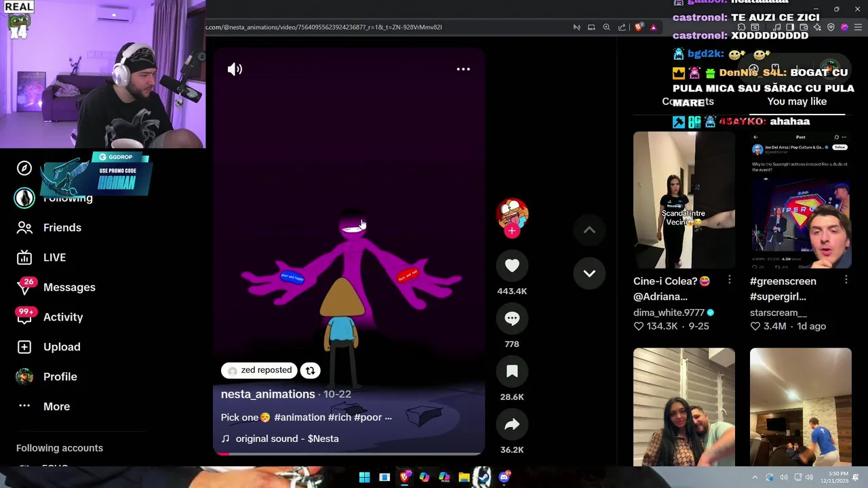Click the repost icon next to zed reposted

pyautogui.click(x=310, y=370)
